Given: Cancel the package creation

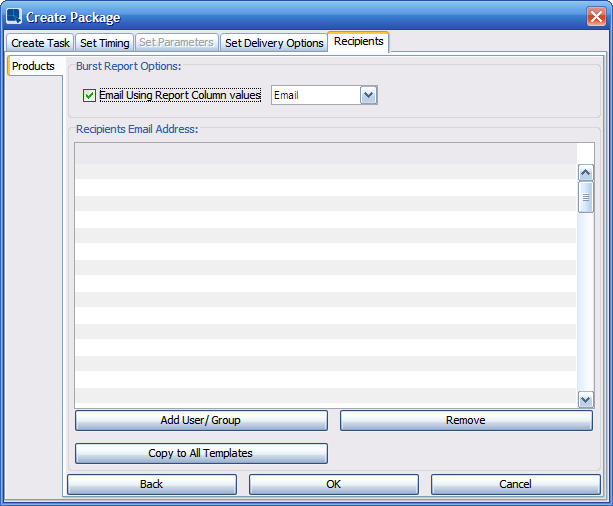Looking at the screenshot, I should coord(515,484).
